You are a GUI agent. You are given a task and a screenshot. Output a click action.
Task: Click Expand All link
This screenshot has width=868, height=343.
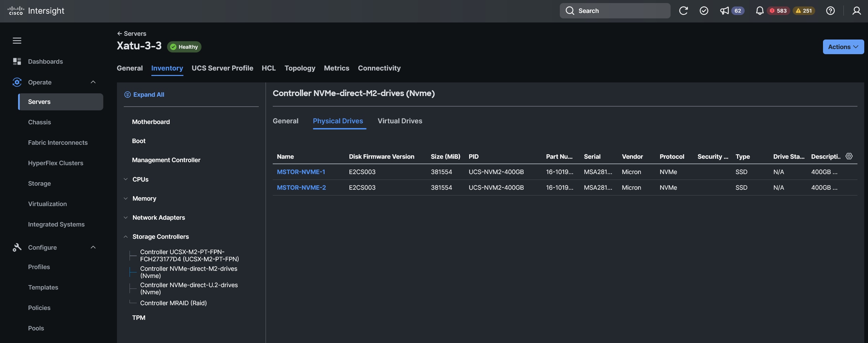[x=149, y=95]
